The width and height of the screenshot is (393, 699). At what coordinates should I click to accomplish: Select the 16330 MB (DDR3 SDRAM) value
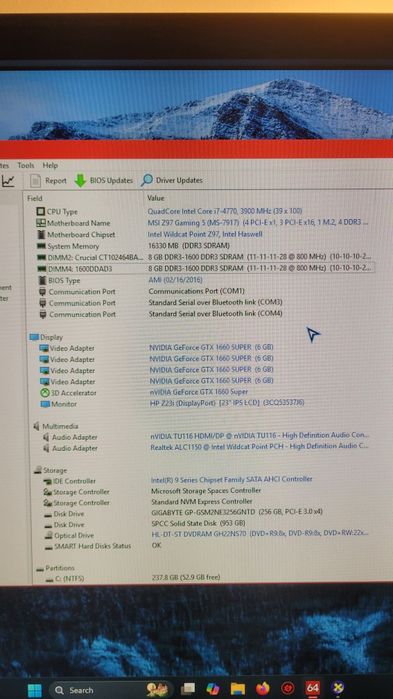click(x=189, y=245)
